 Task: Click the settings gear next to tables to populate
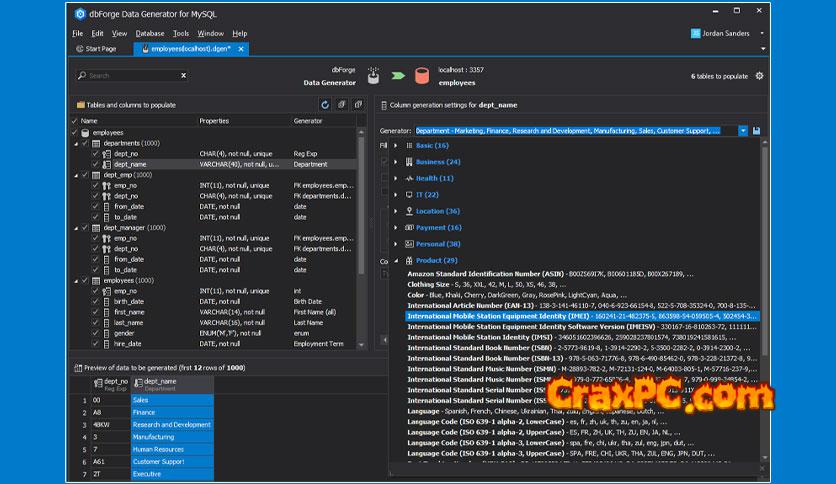point(759,76)
